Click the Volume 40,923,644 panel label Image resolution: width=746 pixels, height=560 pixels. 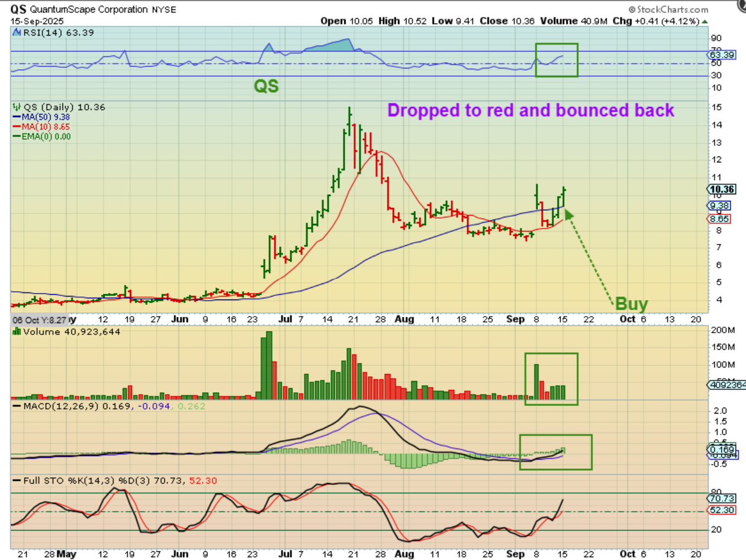point(71,332)
